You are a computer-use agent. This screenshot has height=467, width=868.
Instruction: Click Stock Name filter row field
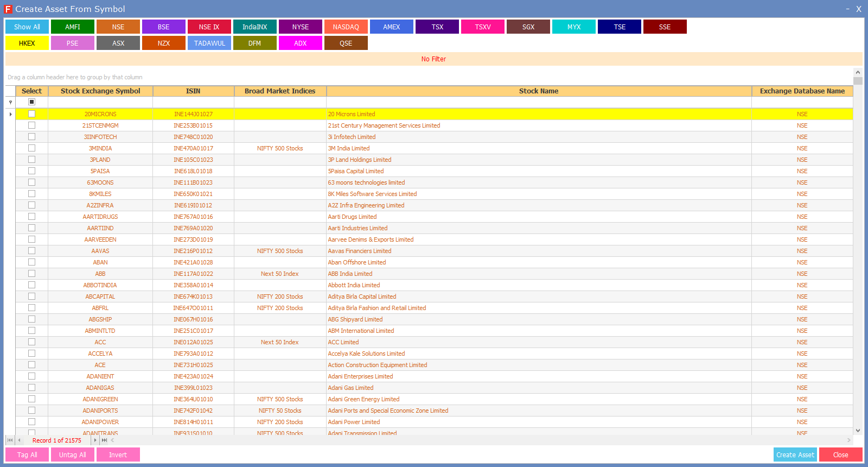[x=539, y=102]
